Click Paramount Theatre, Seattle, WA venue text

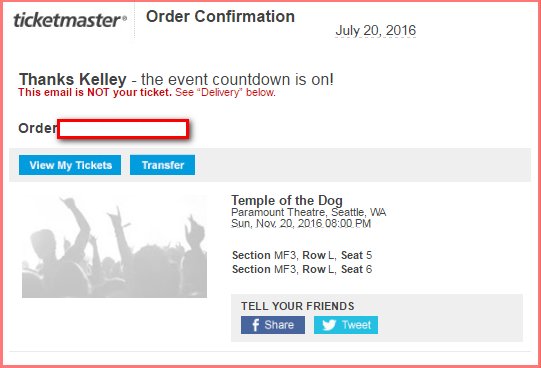pos(309,212)
